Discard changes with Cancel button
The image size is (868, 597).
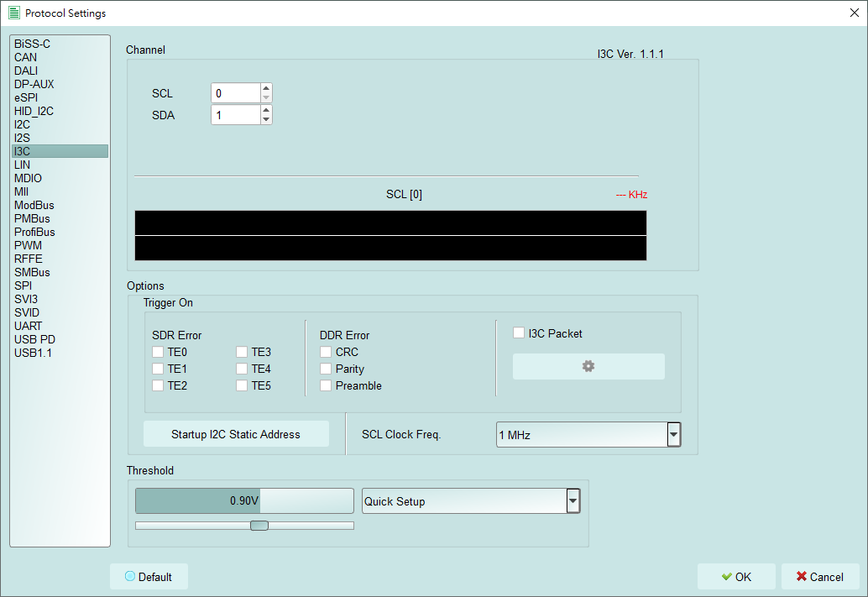tap(820, 577)
